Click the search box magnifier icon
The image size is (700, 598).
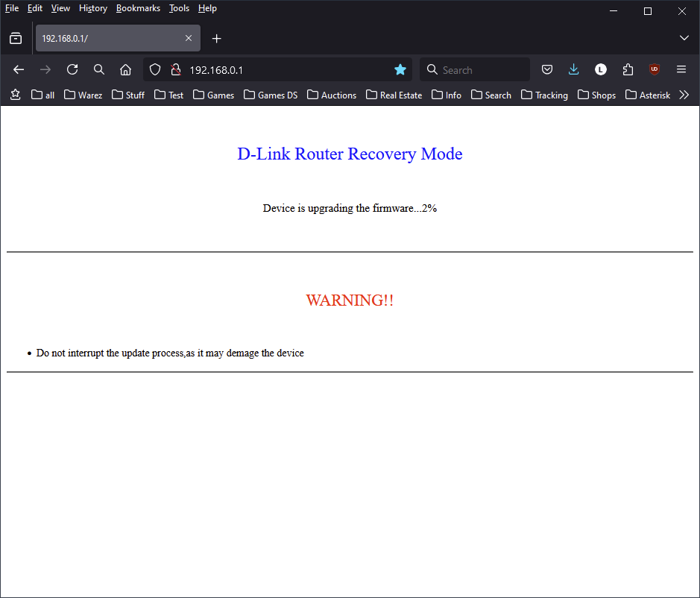pos(432,69)
